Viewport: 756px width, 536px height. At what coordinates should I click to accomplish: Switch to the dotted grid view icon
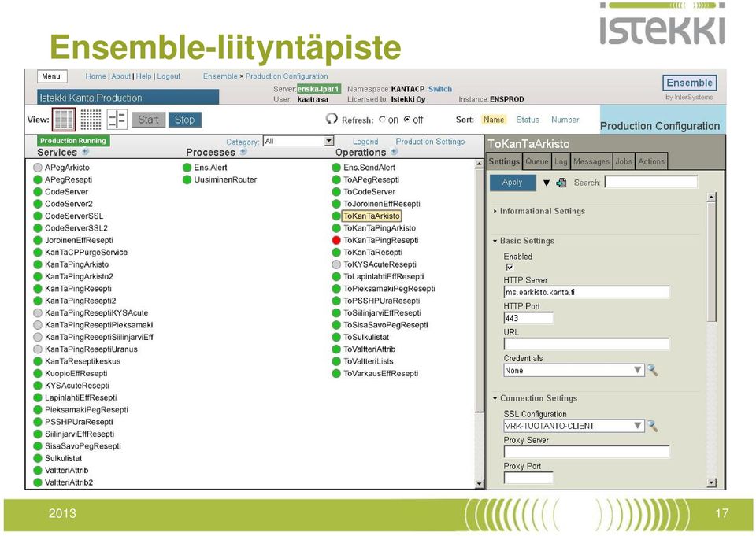pyautogui.click(x=91, y=119)
